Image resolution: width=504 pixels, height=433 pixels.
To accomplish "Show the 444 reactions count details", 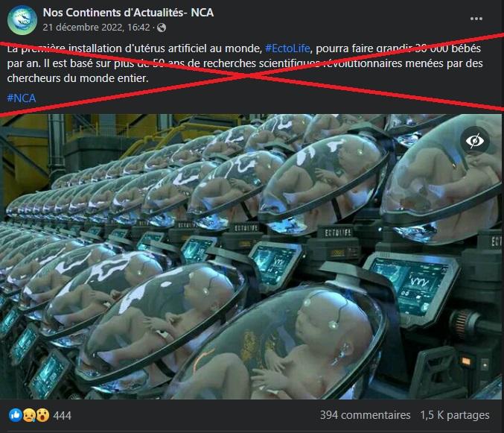I will (x=62, y=415).
